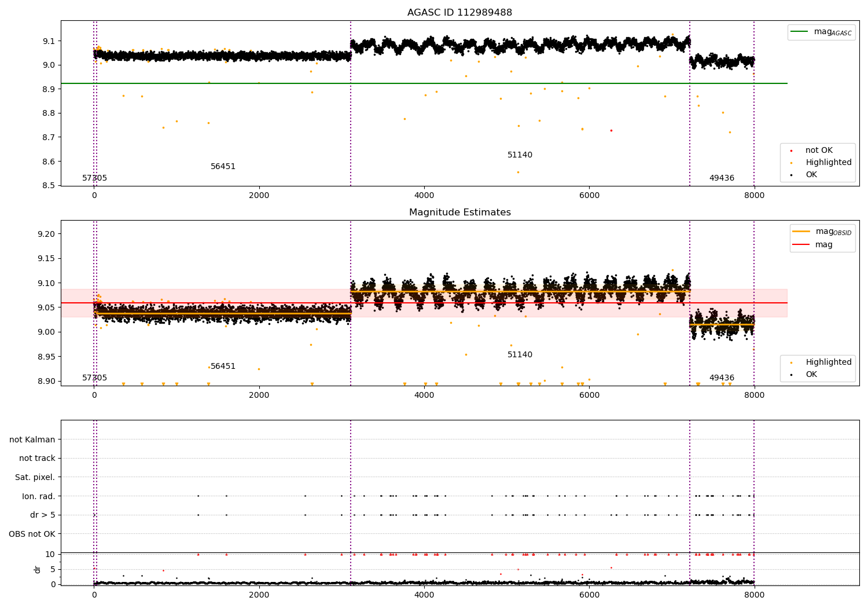
Task: Click the 8.95 y-tick in middle panel
Action: coord(46,357)
